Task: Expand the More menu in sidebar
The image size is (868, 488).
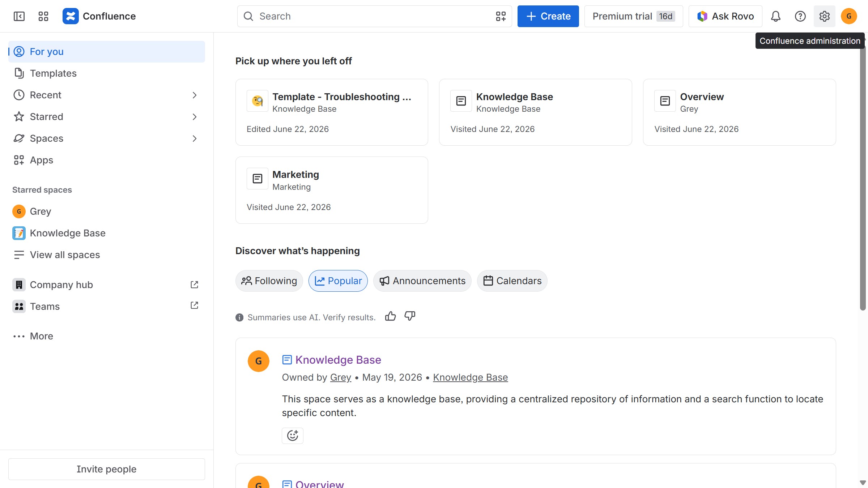Action: pos(106,336)
